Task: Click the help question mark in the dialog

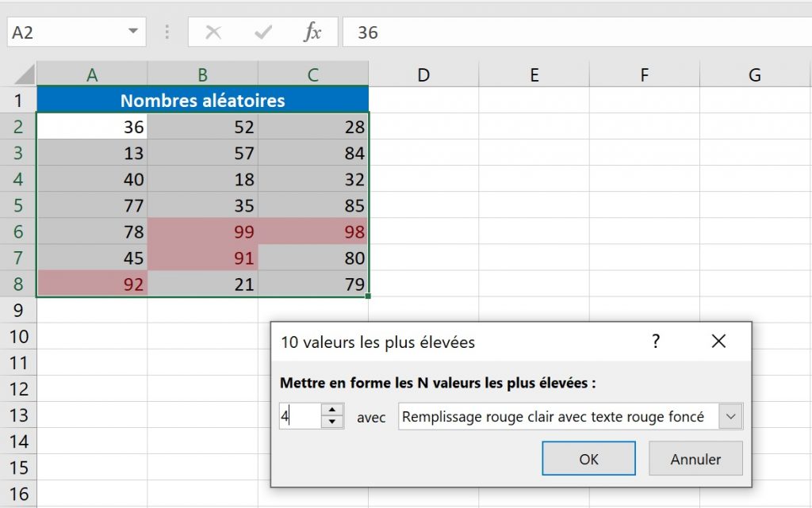Action: [x=655, y=342]
